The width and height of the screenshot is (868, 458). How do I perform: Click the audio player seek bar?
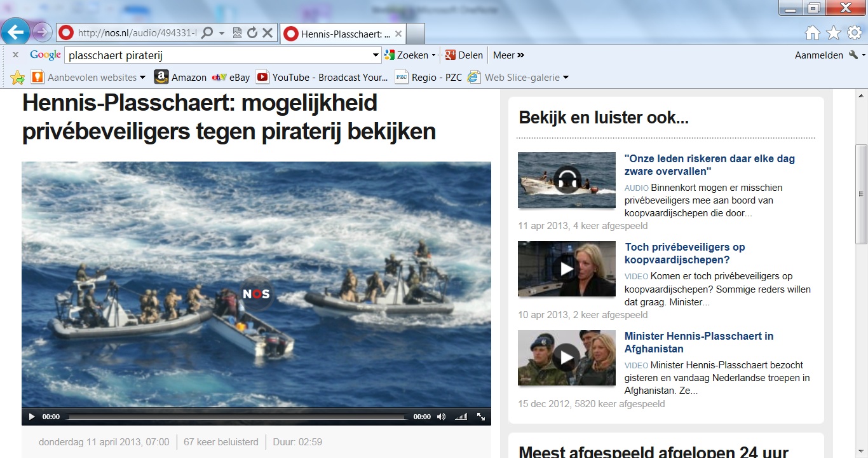(236, 417)
